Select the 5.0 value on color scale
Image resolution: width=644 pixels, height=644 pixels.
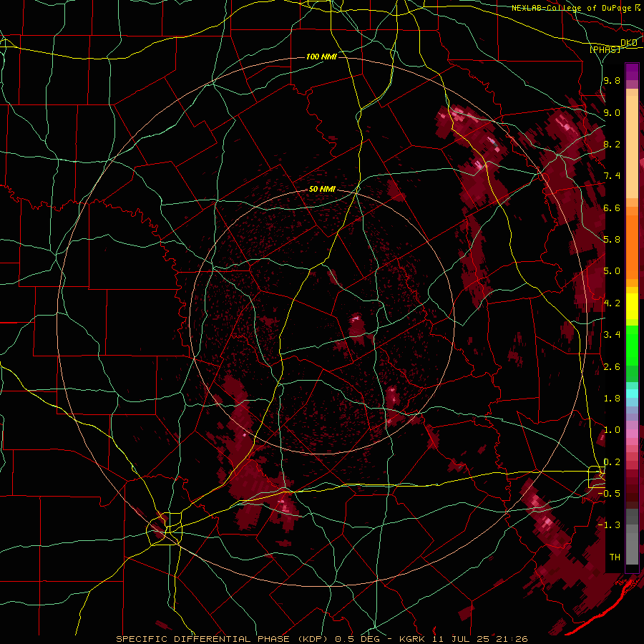[612, 271]
